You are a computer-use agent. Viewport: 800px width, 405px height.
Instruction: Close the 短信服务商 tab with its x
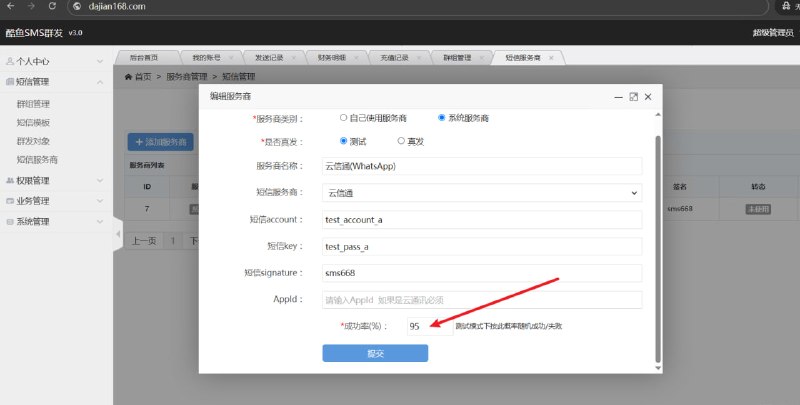(x=551, y=58)
